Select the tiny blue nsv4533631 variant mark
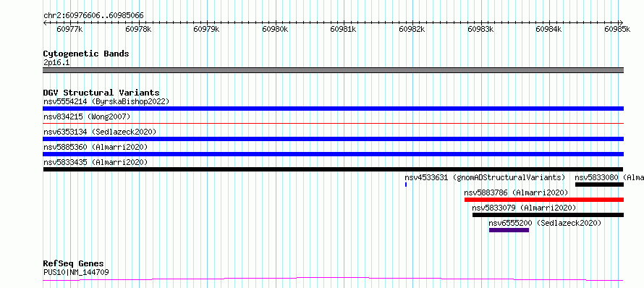The width and height of the screenshot is (644, 288). [x=406, y=185]
